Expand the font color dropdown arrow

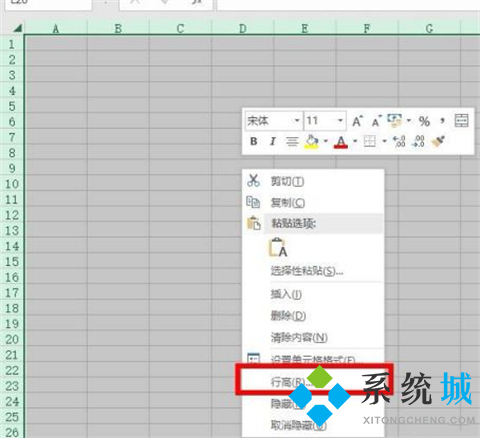tap(355, 141)
